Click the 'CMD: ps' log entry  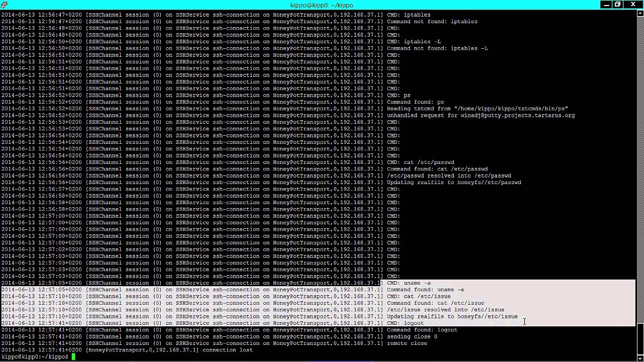pyautogui.click(x=398, y=95)
